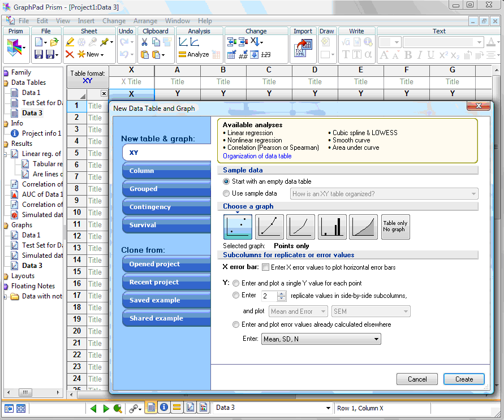Open the 'Organization of data table' link
Screen dimensions: 504x420
[x=257, y=156]
